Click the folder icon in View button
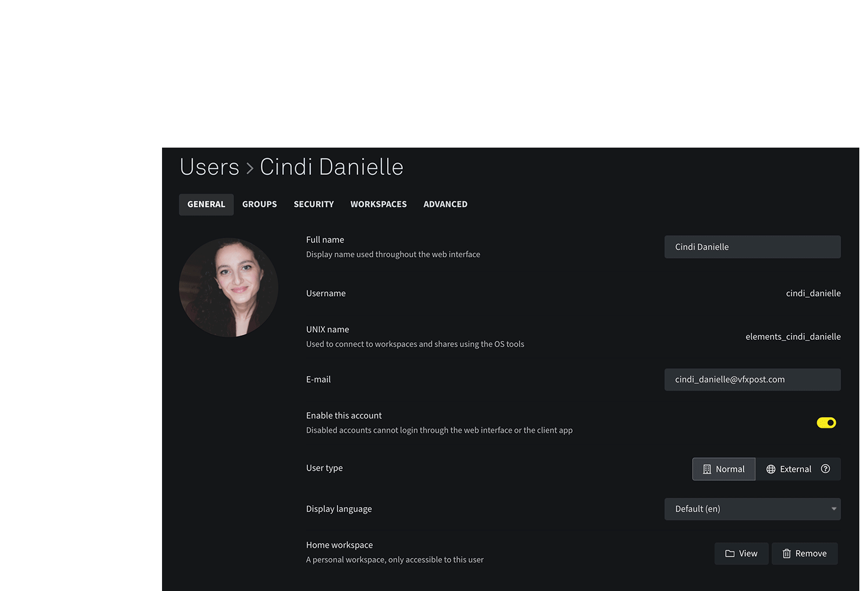 730,554
